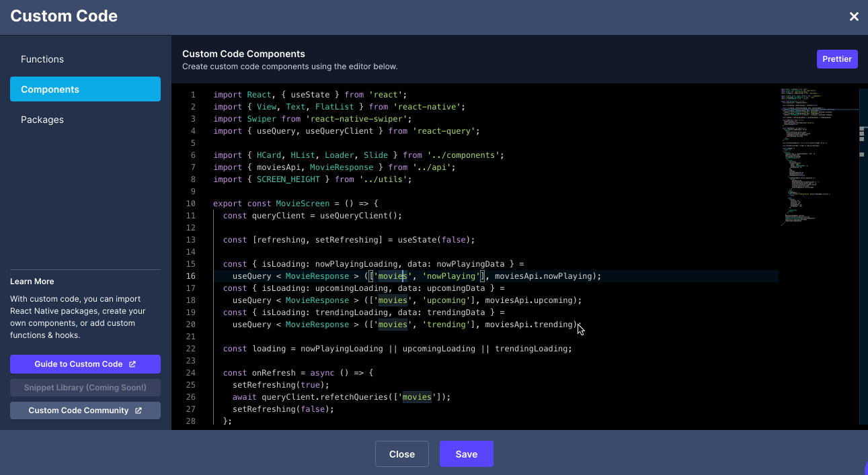This screenshot has width=868, height=475.
Task: Open Custom Code Community link
Action: (85, 411)
